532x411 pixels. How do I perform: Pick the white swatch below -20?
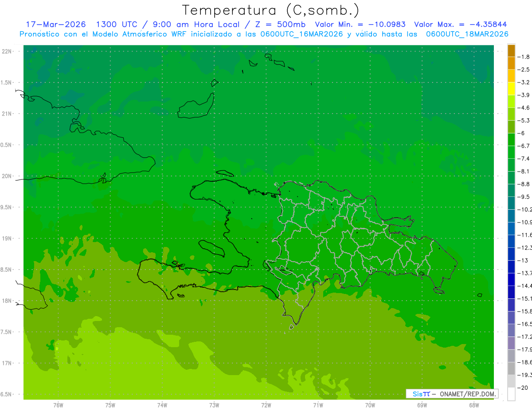pos(511,394)
